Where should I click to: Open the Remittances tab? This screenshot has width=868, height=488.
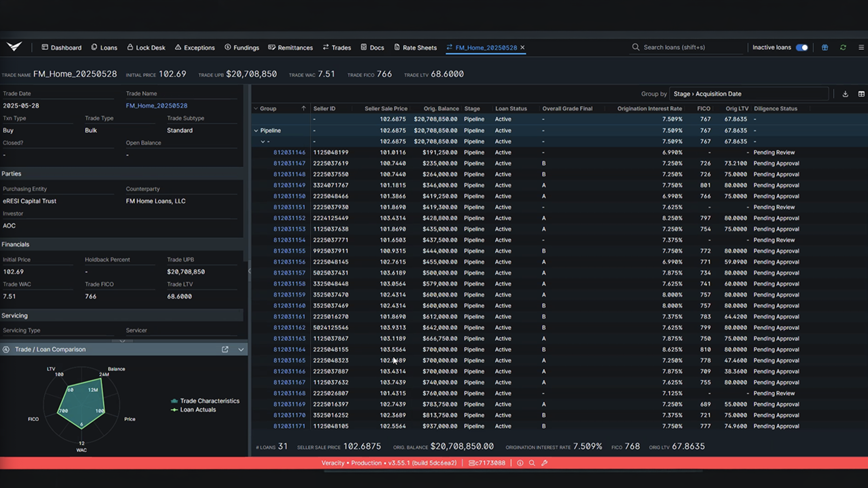pos(290,47)
